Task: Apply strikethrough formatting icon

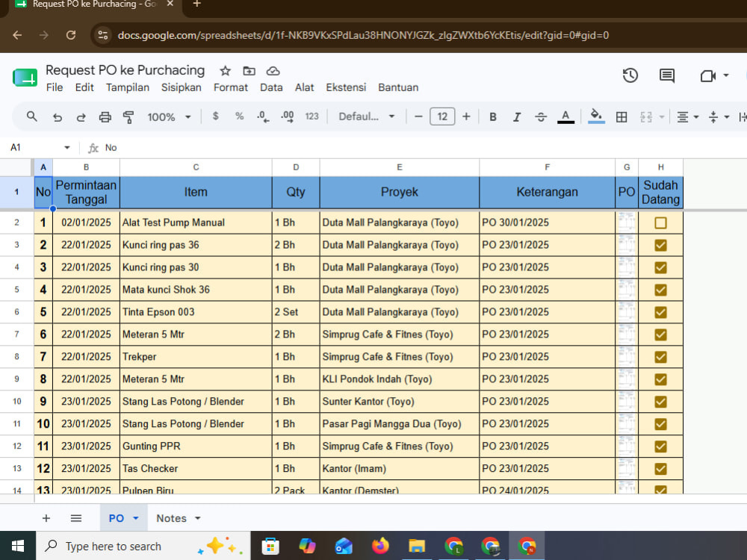Action: (541, 117)
